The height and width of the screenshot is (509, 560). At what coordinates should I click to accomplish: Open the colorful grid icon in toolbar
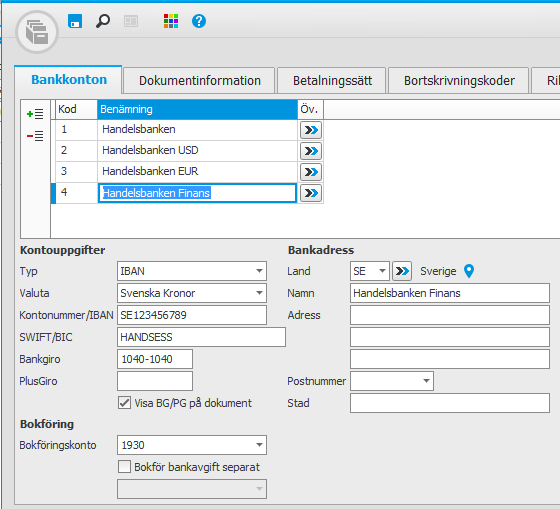[171, 21]
